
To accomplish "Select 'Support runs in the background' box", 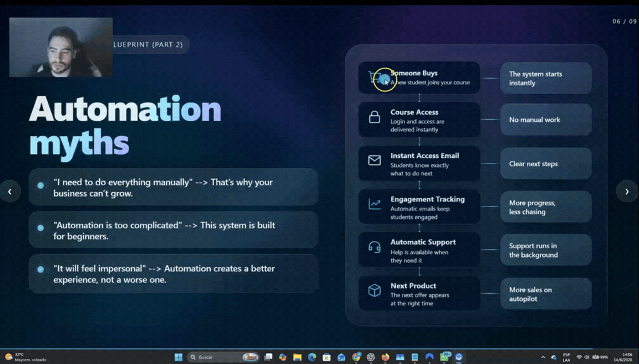I will click(546, 250).
